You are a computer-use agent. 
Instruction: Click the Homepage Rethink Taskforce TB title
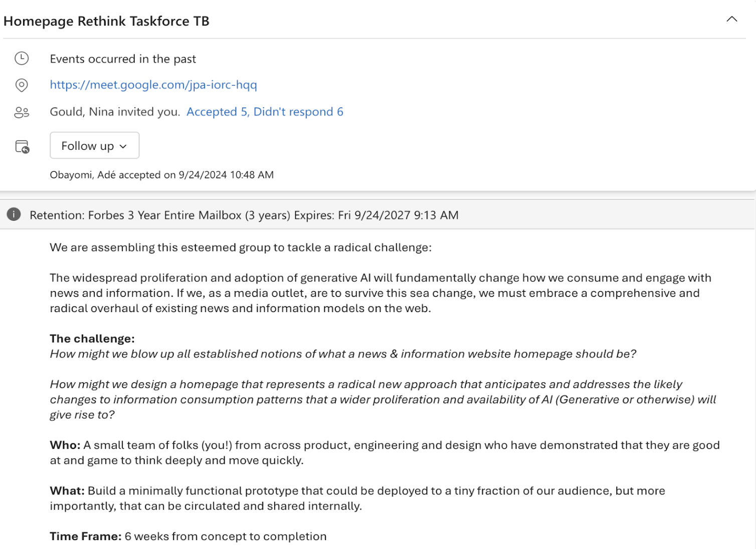[106, 21]
